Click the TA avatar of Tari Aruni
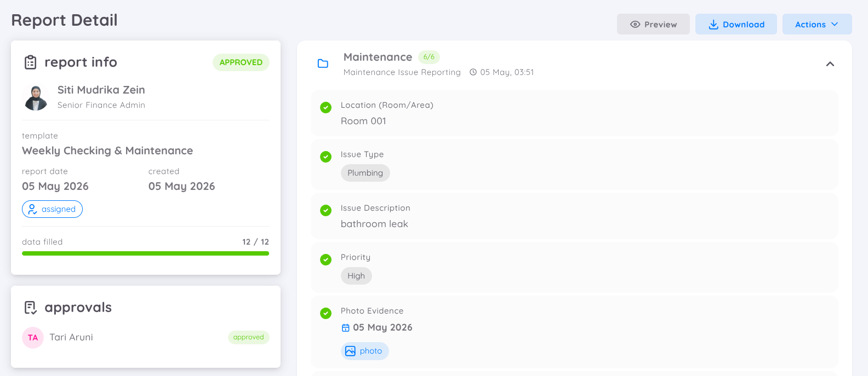868x376 pixels. point(33,338)
